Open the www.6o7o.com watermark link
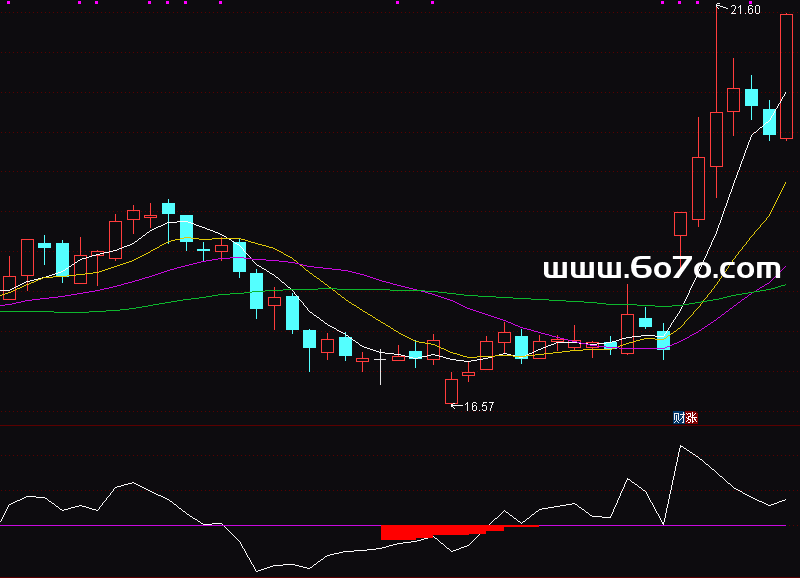800x578 pixels. coord(661,268)
